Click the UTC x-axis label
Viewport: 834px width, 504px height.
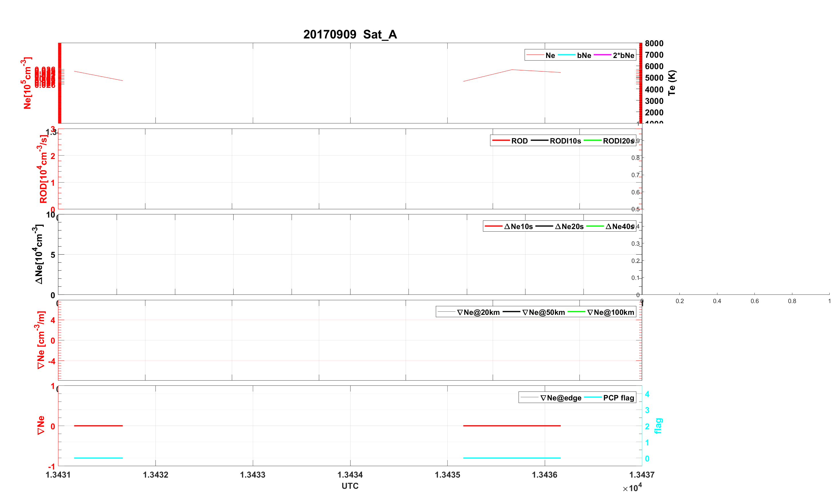coord(350,486)
